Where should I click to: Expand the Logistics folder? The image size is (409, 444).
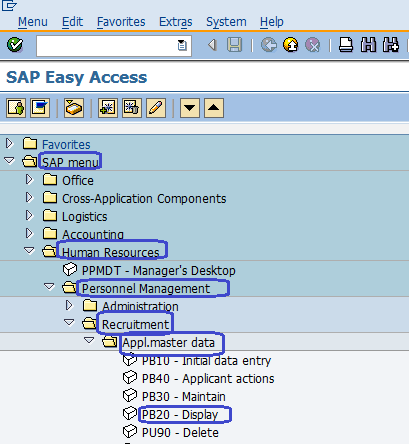(x=29, y=216)
